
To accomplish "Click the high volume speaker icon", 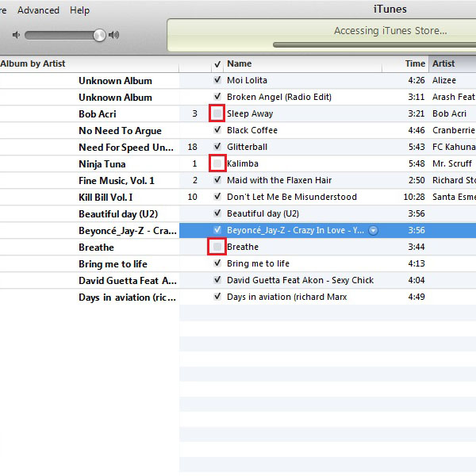I will point(113,35).
